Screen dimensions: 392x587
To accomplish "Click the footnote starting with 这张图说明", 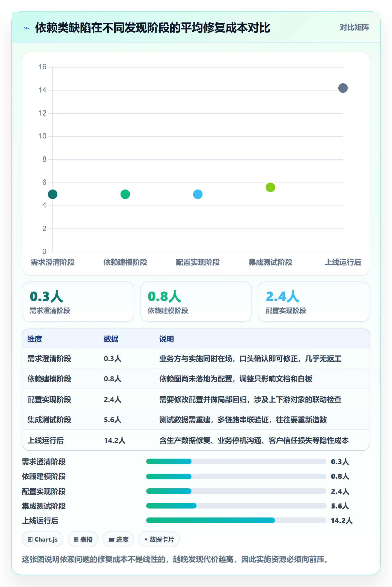I will [175, 559].
